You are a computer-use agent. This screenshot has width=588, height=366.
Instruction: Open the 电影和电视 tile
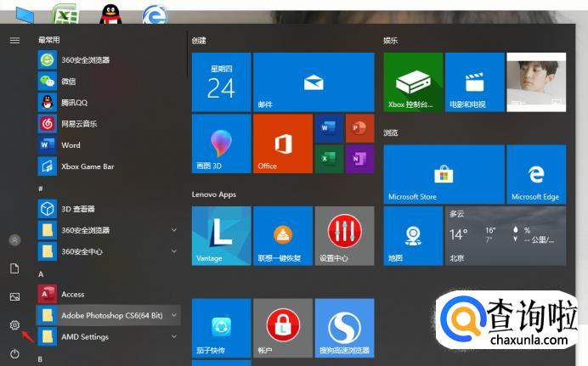(x=475, y=82)
